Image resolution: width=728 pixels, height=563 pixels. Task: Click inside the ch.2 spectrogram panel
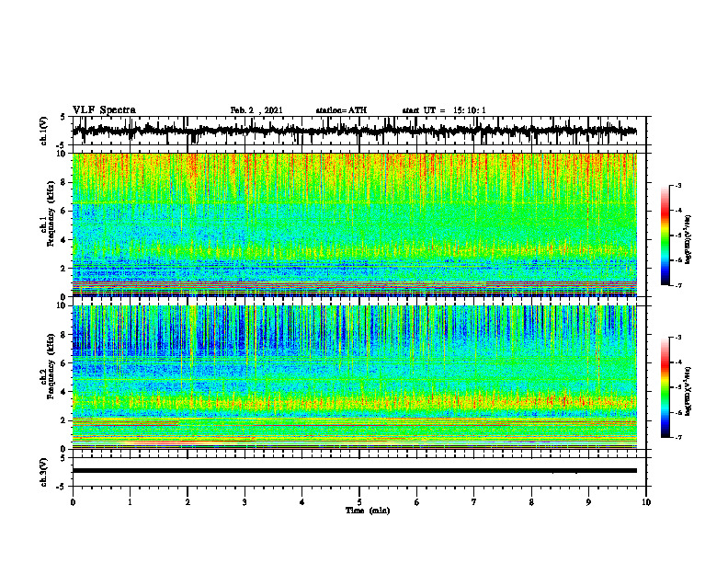tap(354, 377)
